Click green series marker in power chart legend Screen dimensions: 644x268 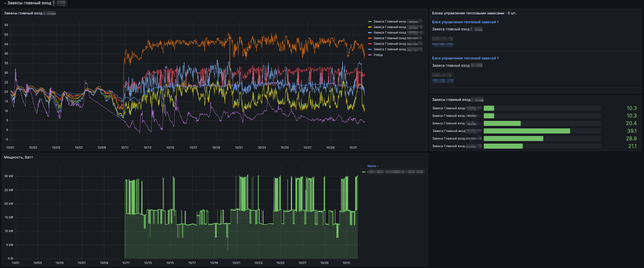click(364, 172)
